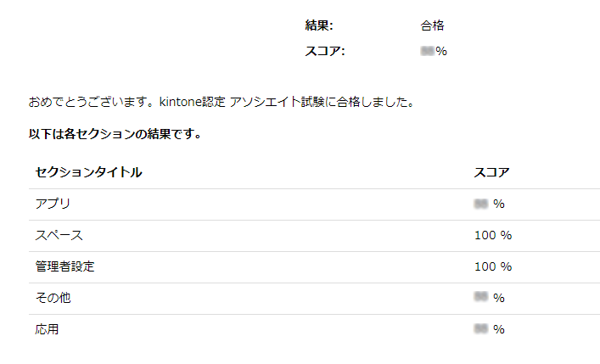The width and height of the screenshot is (600, 364).
Task: Click the 結果 label at the top
Action: (x=319, y=25)
